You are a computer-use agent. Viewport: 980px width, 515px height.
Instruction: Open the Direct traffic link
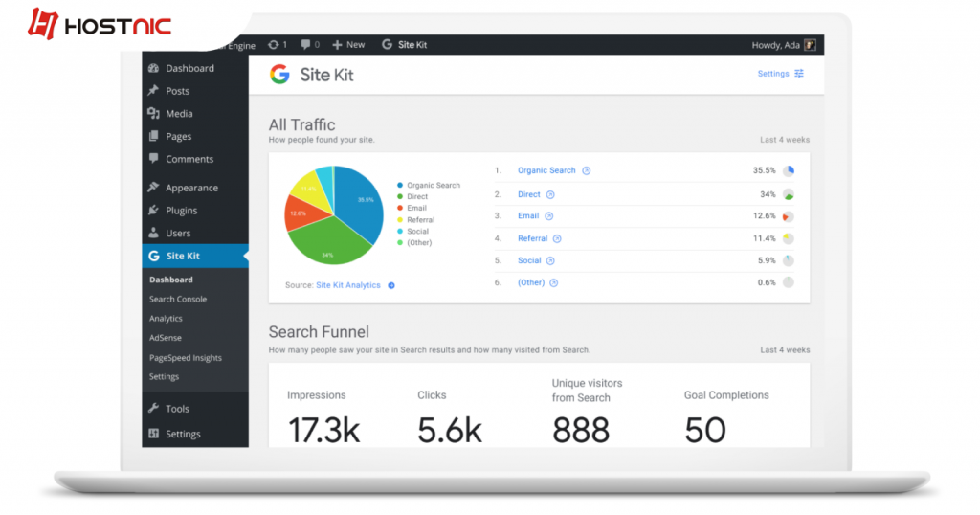coord(528,194)
